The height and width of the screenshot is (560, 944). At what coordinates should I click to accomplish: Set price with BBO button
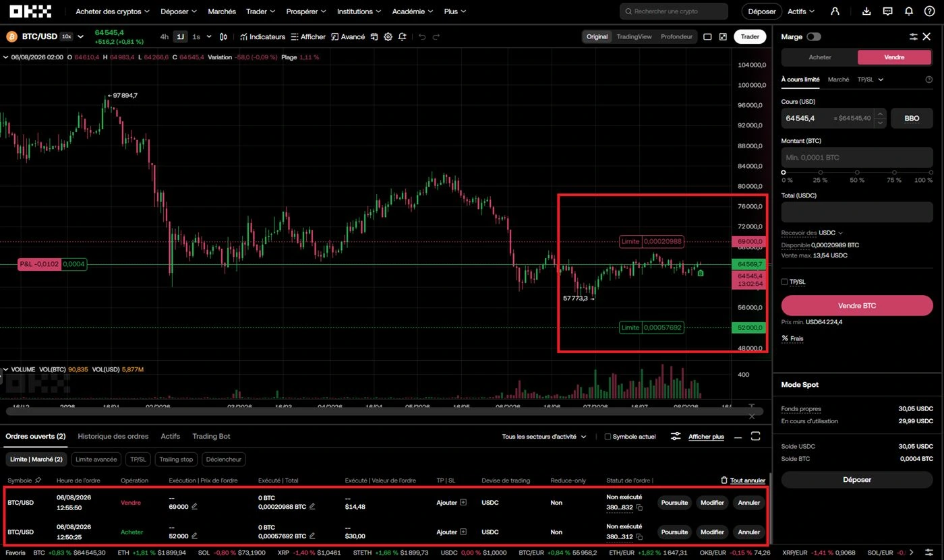pos(912,119)
